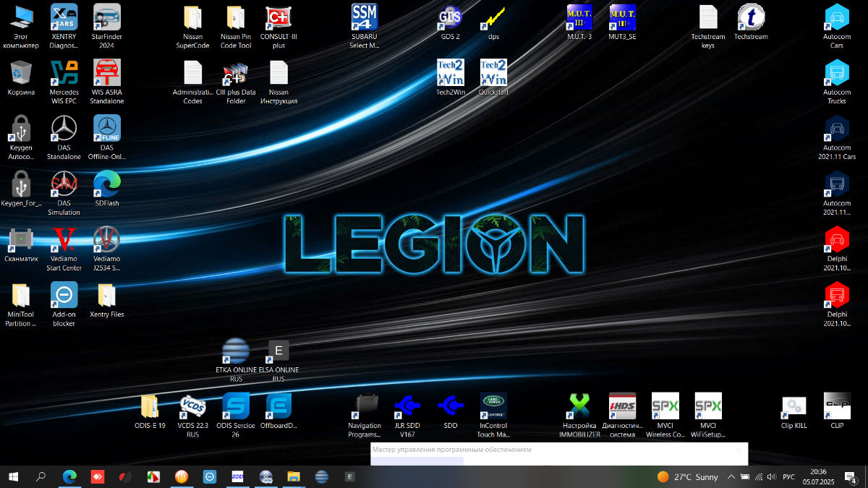Open WIS ASRA Standalone shortcut
Viewport: 868px width, 488px height.
(107, 72)
